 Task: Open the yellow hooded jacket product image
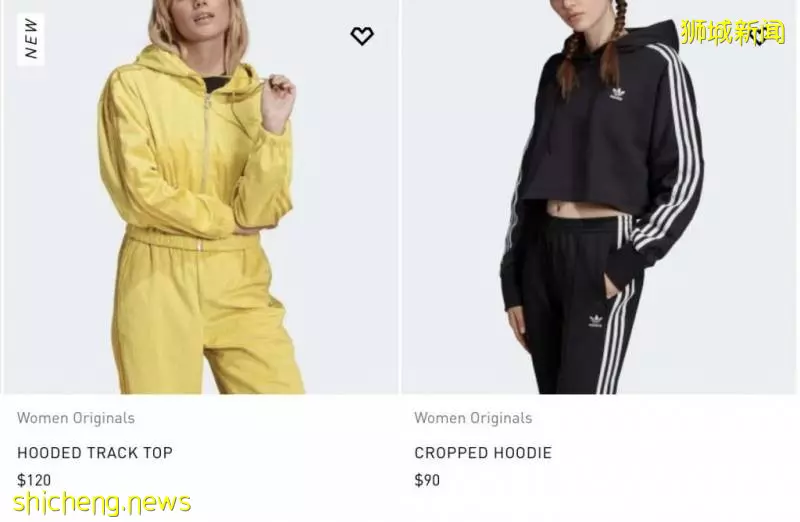click(x=201, y=197)
